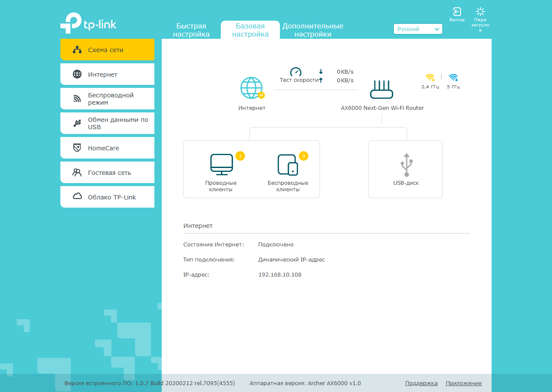
Task: Open Облако TP-Link section
Action: [107, 197]
